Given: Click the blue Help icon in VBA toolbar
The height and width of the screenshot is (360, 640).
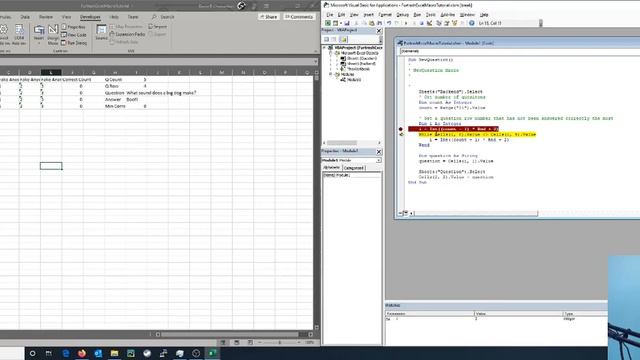Looking at the screenshot, I should click(x=471, y=23).
